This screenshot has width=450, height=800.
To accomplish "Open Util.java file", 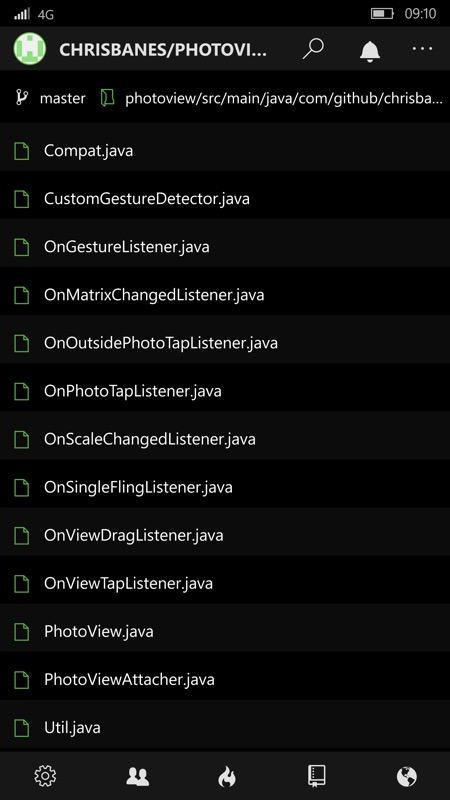I will click(x=225, y=728).
